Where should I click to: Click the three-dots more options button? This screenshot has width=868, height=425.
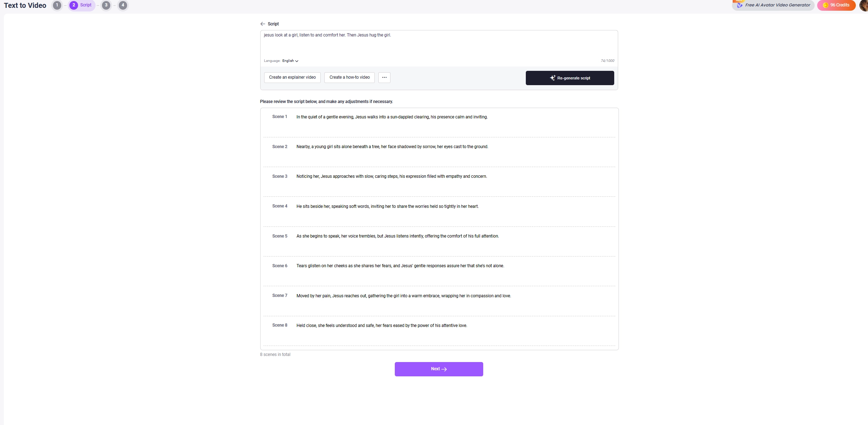pyautogui.click(x=384, y=77)
